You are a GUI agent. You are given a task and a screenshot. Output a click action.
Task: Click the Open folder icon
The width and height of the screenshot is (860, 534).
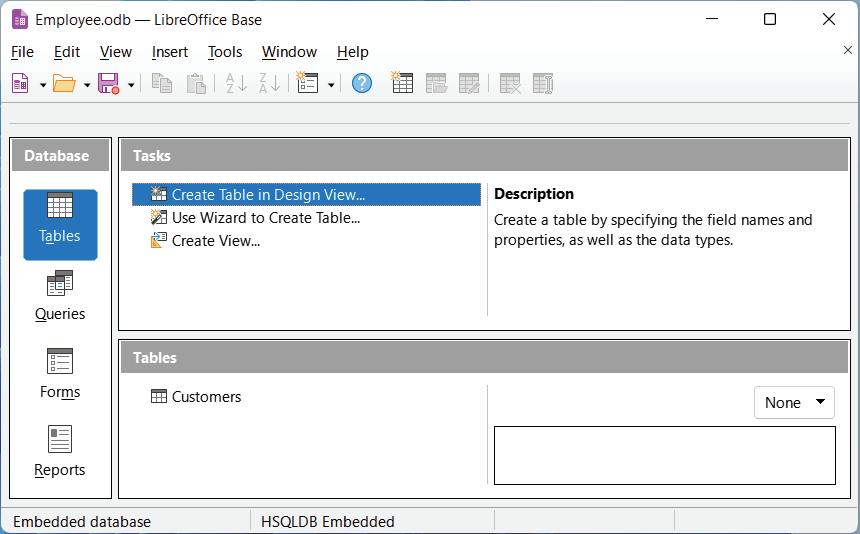64,84
